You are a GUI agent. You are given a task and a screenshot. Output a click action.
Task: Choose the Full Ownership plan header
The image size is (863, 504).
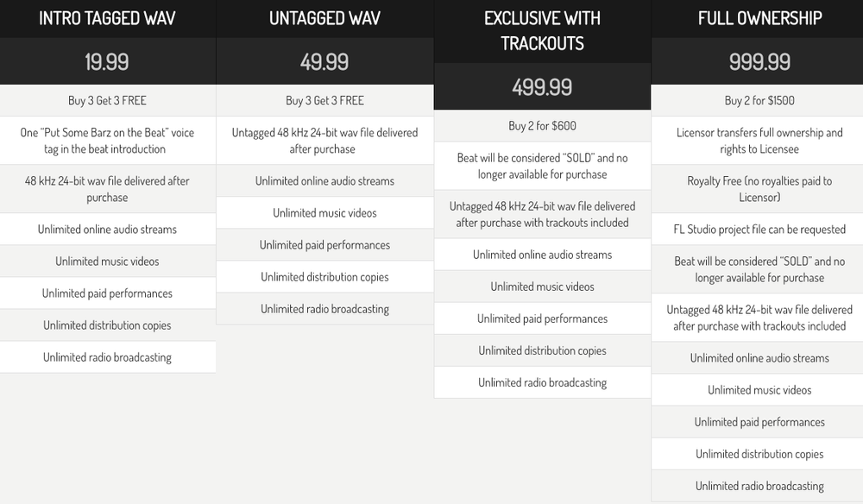tap(759, 18)
